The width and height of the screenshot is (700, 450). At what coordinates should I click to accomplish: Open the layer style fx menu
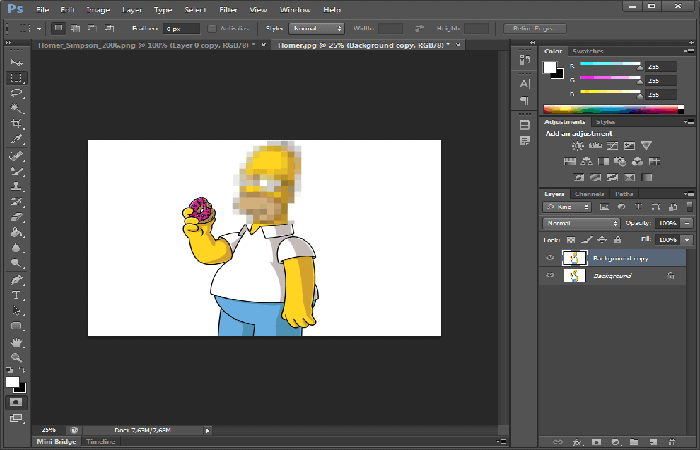click(577, 442)
